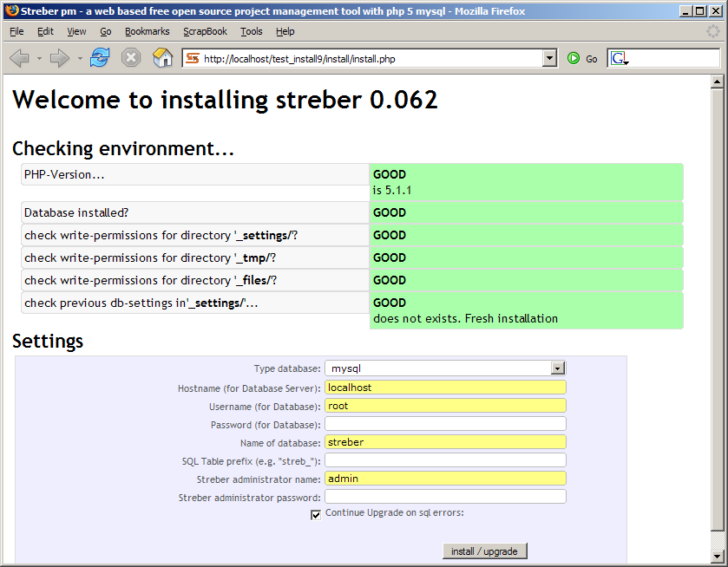Viewport: 728px width, 567px height.
Task: Click the vertical scrollbar thumb
Action: (717, 309)
